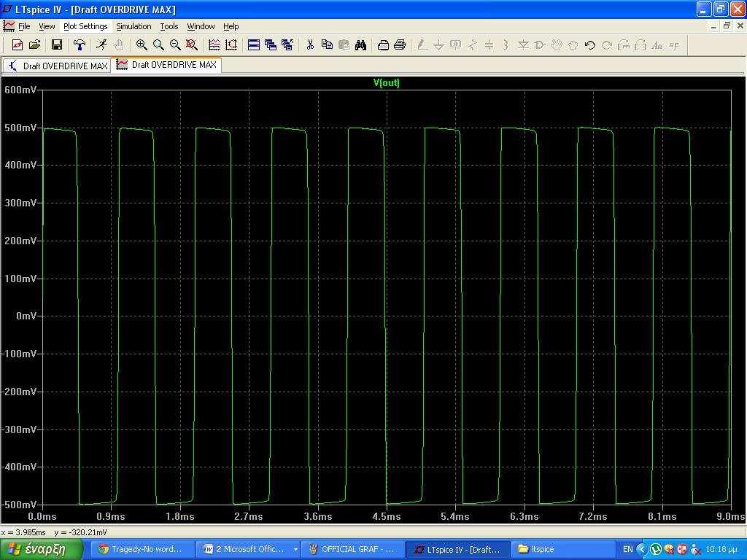Click the 4.5ms time axis label
Viewport: 747px width, 560px height.
point(387,516)
